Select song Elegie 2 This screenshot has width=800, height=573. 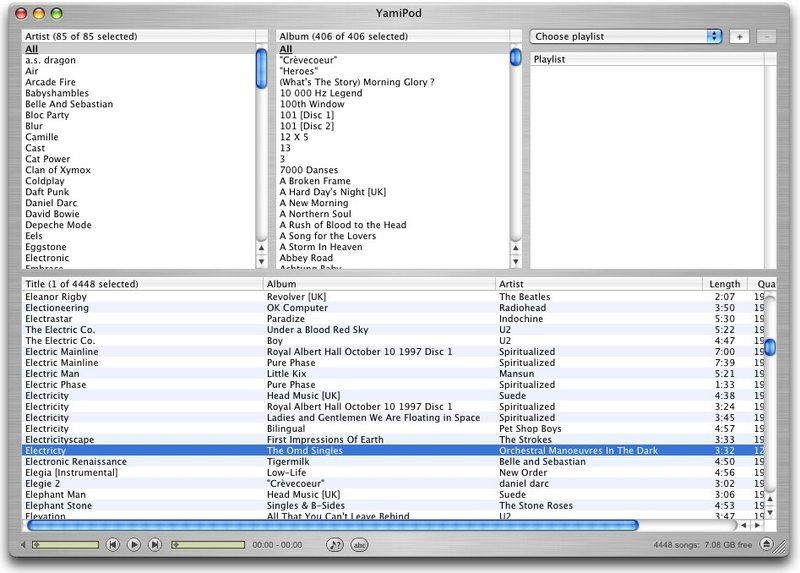point(393,483)
